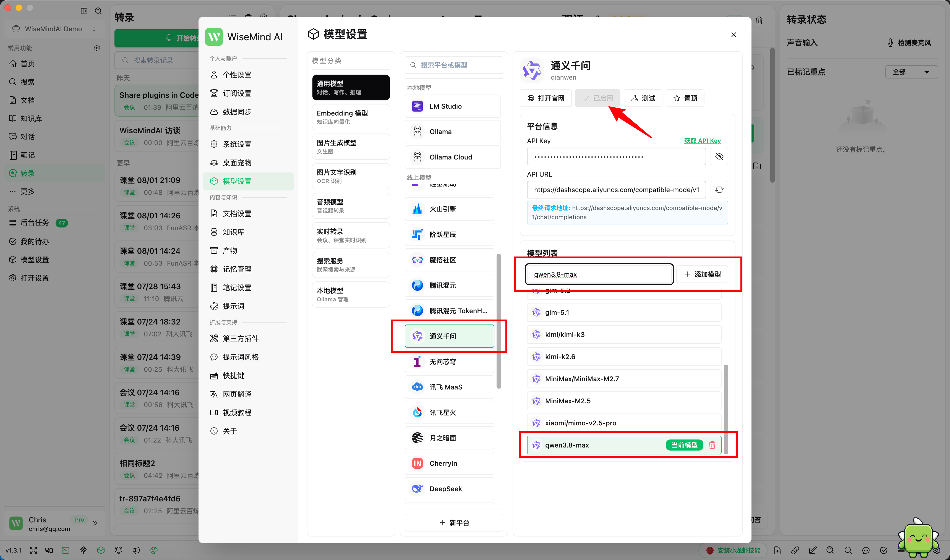Select the LM Studio platform

tap(453, 106)
